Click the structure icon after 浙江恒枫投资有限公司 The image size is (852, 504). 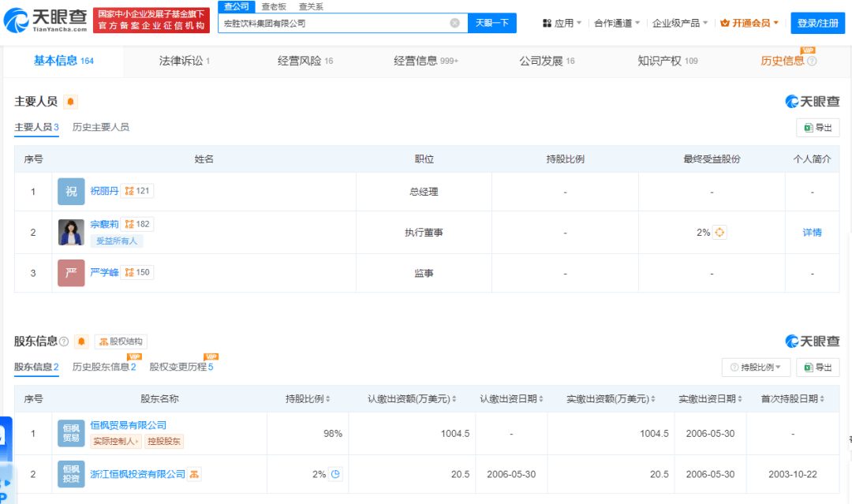click(195, 474)
